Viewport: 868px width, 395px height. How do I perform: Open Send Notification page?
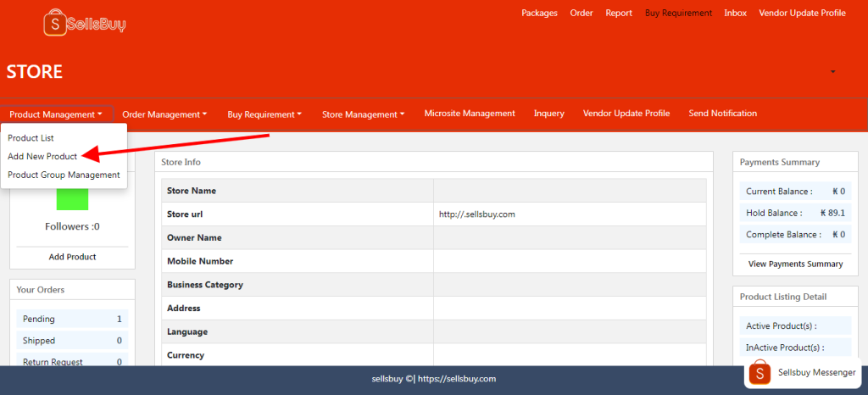[x=722, y=113]
